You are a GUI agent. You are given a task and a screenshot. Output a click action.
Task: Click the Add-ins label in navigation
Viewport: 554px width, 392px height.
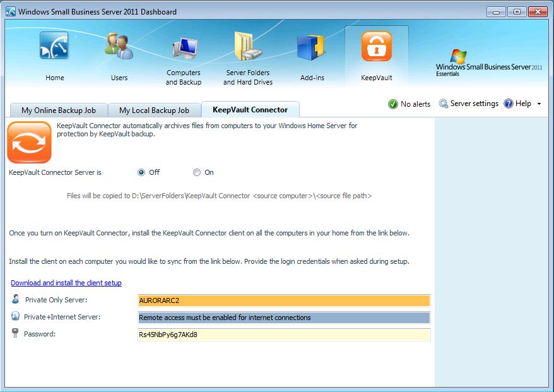(x=312, y=78)
